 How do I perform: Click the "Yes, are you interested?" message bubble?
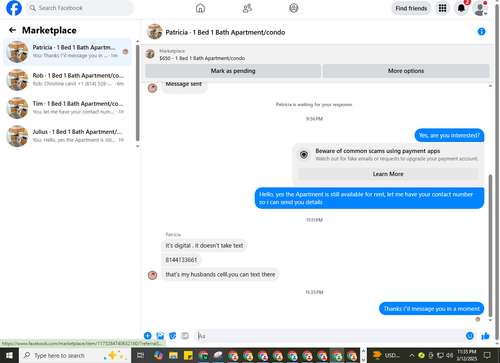(x=449, y=135)
